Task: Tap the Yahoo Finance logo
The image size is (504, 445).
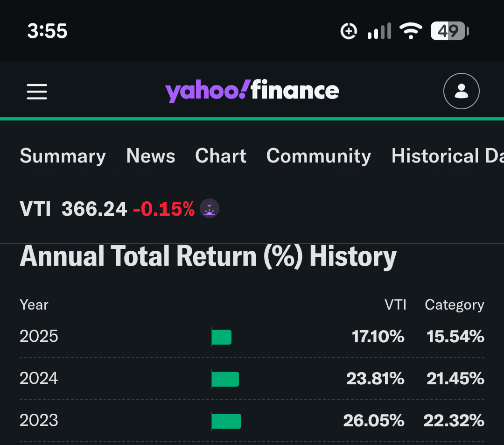Action: [252, 91]
